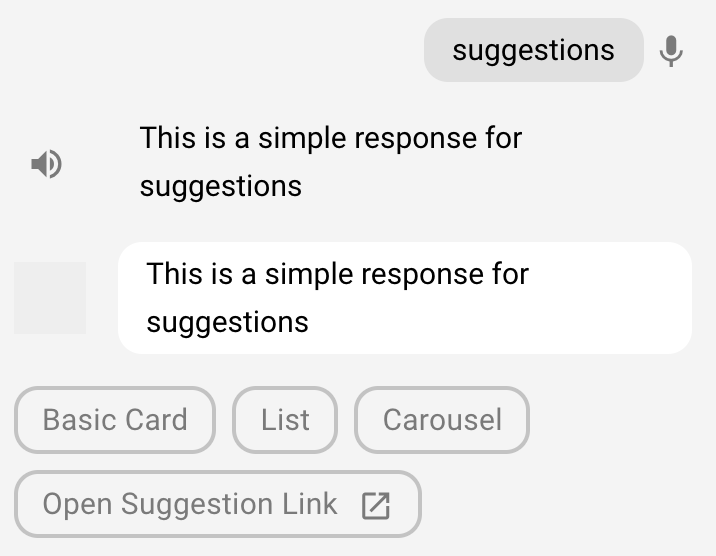
Task: Click the word "Card" in Basic Card chip
Action: coord(156,420)
